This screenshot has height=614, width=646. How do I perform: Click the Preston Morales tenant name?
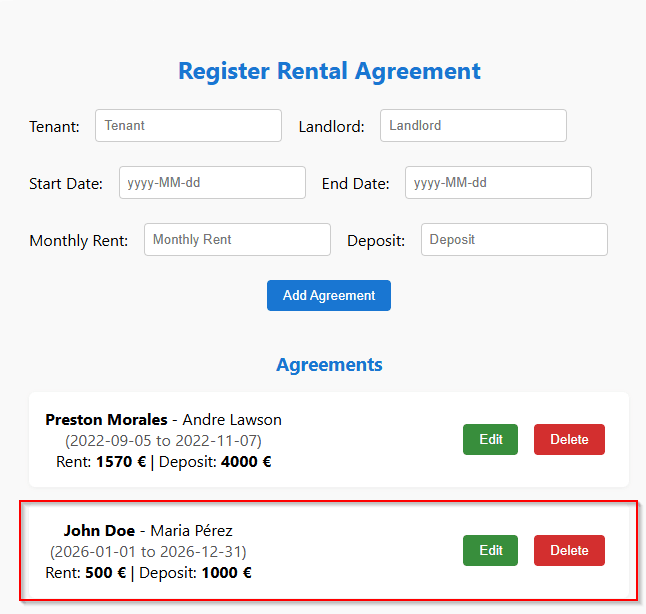[x=106, y=420]
